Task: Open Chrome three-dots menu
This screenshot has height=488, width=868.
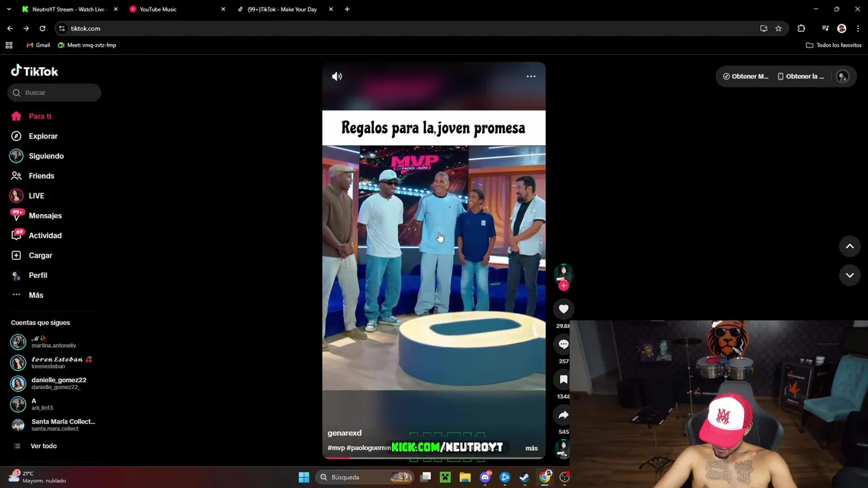Action: point(859,28)
